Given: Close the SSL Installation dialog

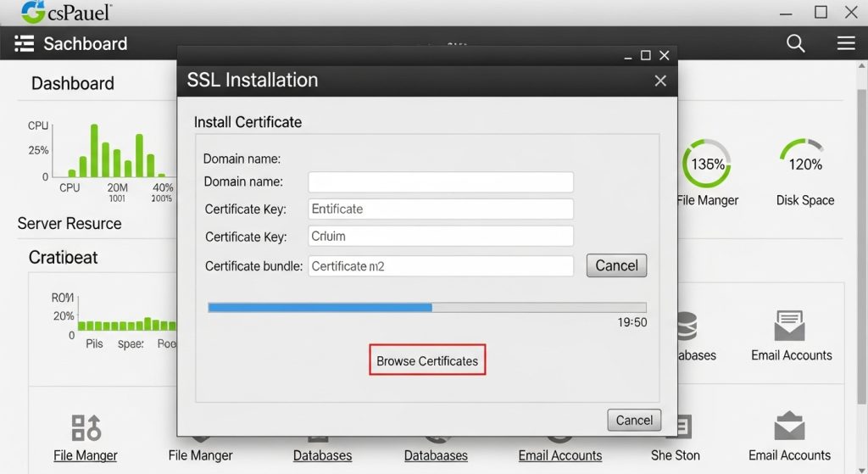Looking at the screenshot, I should point(660,81).
